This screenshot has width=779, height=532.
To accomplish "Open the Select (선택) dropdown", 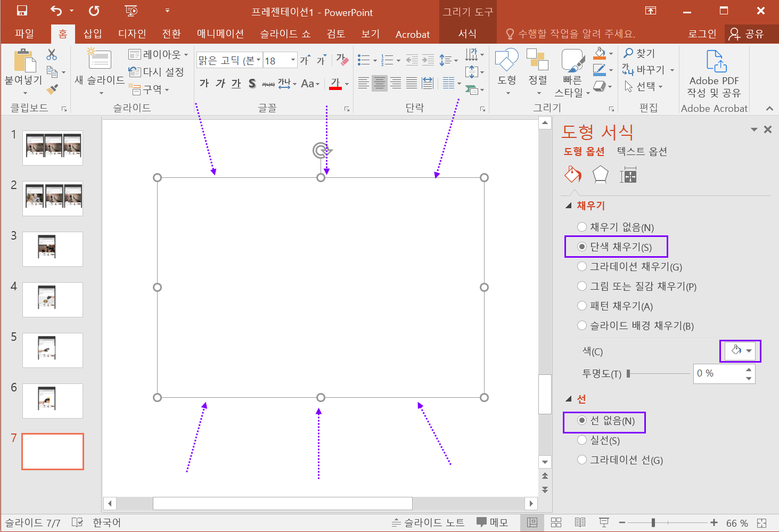I will tap(643, 86).
